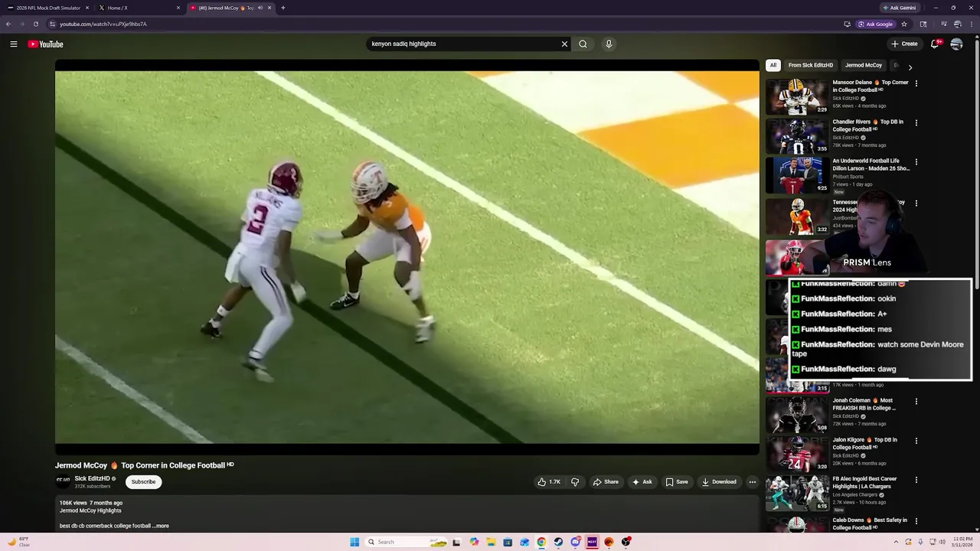Select From Sick EditzHD chip

coord(811,65)
